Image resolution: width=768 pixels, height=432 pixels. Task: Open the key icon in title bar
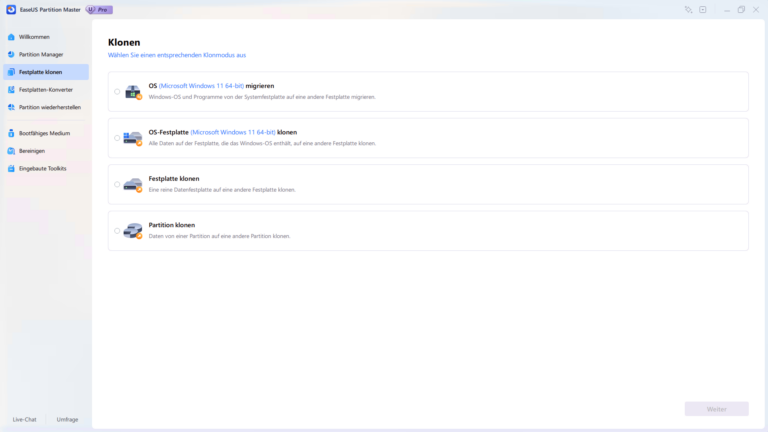[688, 10]
